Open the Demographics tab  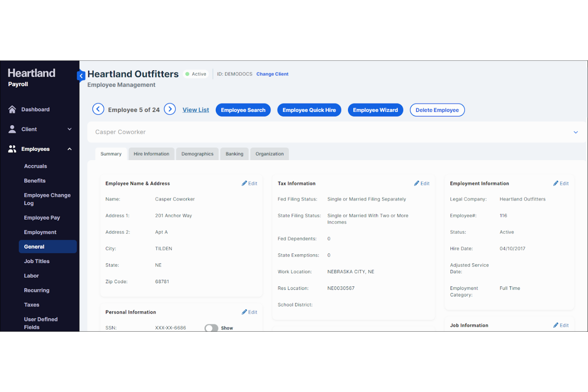point(197,154)
